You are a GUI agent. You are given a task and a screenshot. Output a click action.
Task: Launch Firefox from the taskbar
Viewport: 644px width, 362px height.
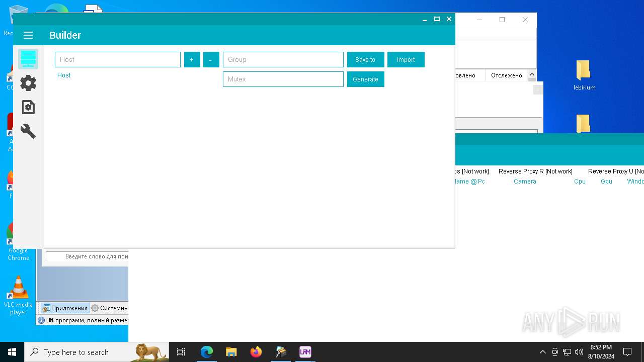(x=256, y=352)
